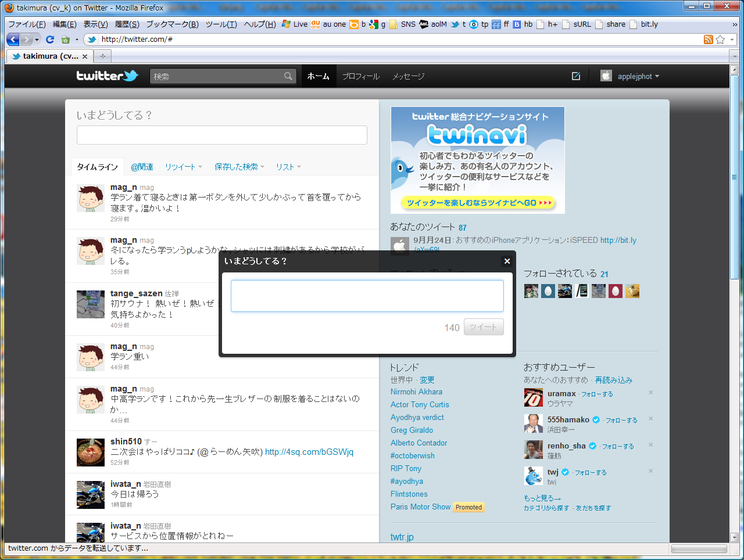Click the Twitter logo in header
Image resolution: width=744 pixels, height=560 pixels.
[x=107, y=76]
